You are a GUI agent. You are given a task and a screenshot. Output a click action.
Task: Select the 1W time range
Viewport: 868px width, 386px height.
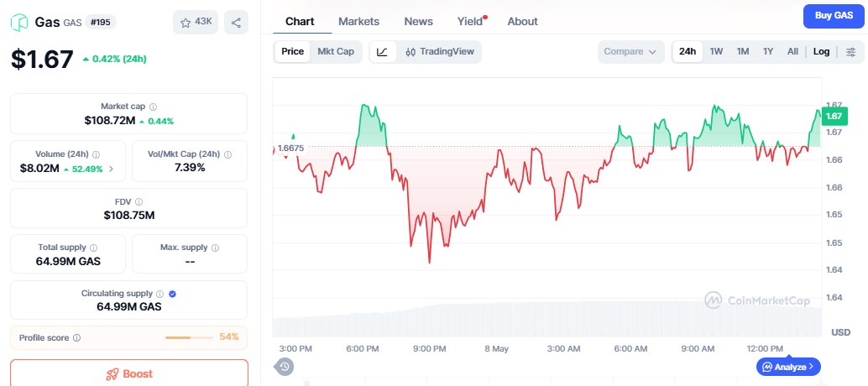point(716,51)
